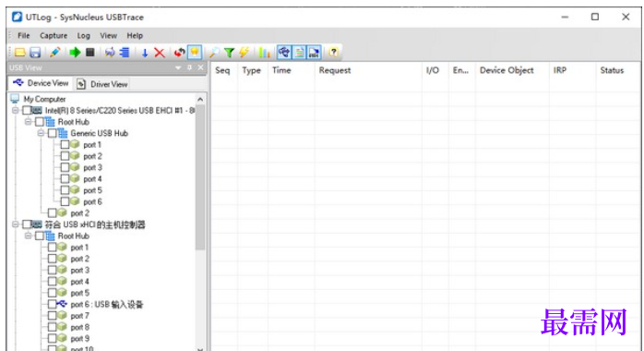
Task: Collapse the Intel USB EHCI controller node
Action: click(x=16, y=110)
